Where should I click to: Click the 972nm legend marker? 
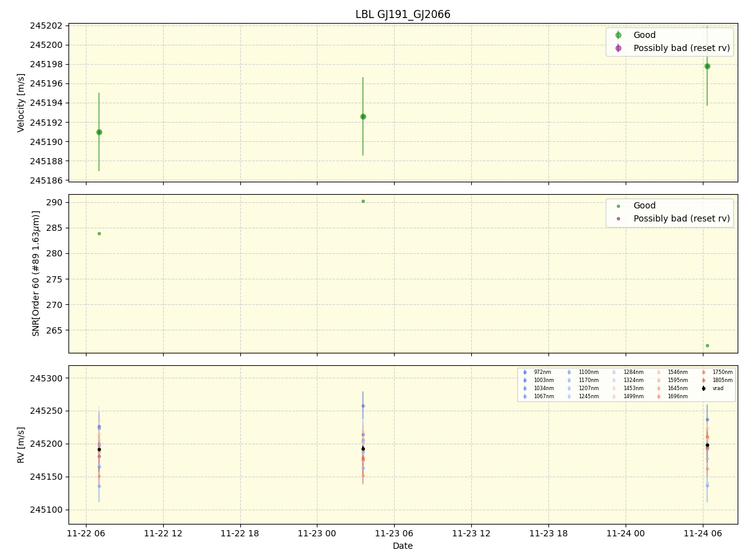[x=525, y=372]
